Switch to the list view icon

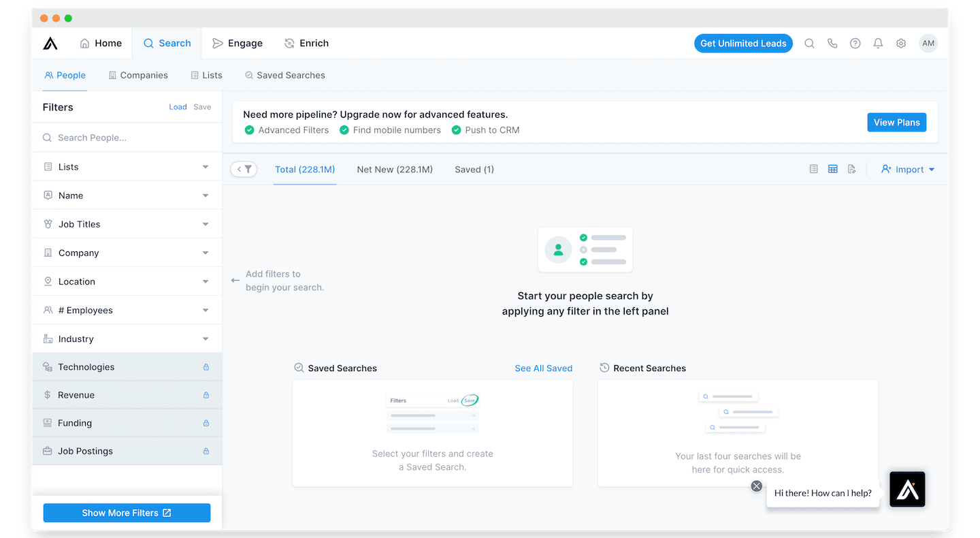click(x=813, y=169)
